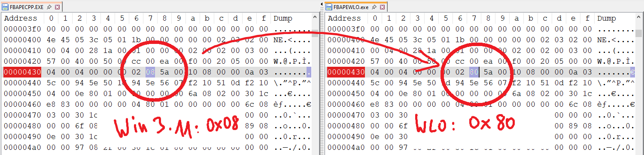
Task: Pin the FBAPECPP.EXE tab
Action: tap(49, 7)
